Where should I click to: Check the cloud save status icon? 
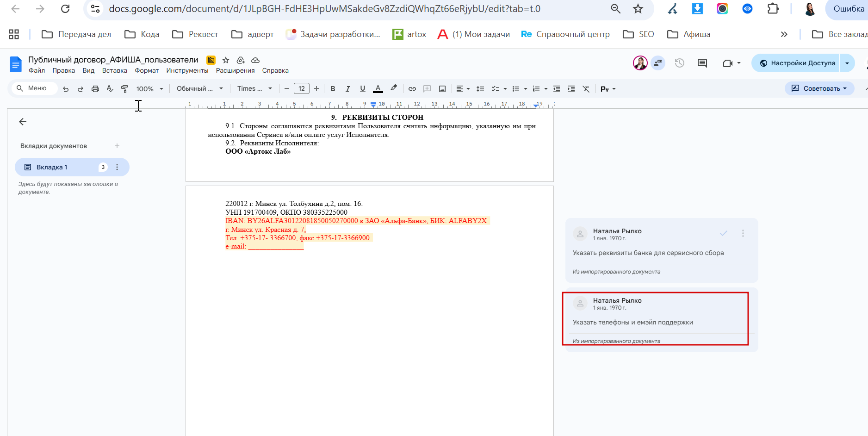[x=255, y=60]
